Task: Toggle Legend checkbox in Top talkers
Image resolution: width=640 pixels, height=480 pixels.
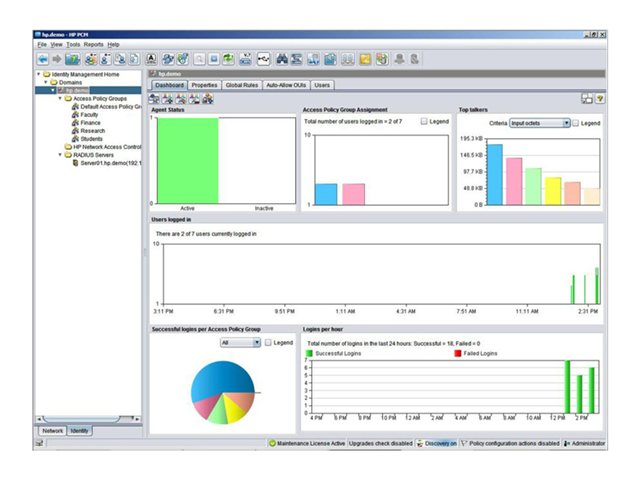Action: pyautogui.click(x=576, y=123)
